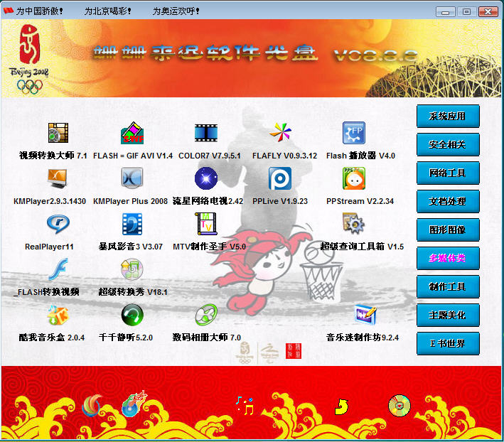This screenshot has height=442, width=504.
Task: Click the PPLive V1.9.23 label
Action: 280,201
